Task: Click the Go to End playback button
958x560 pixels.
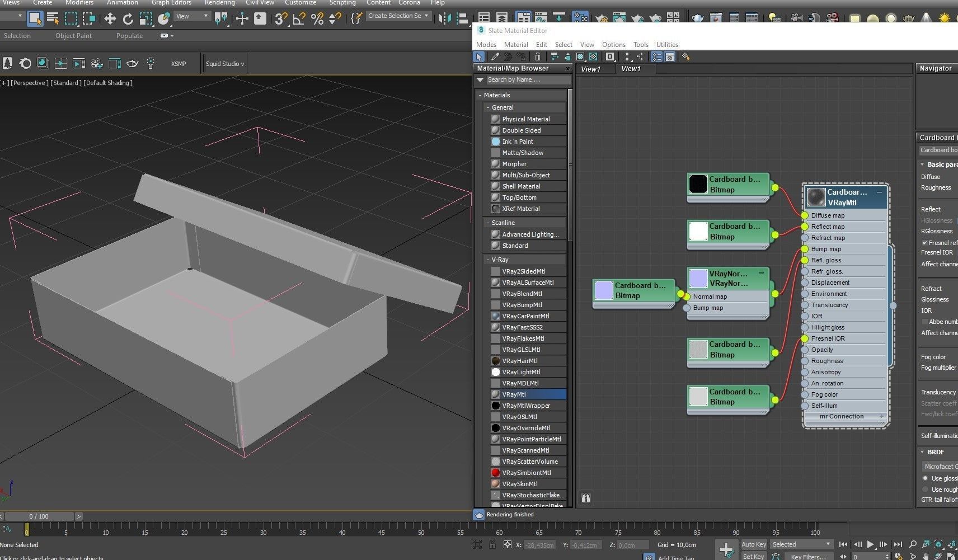Action: click(x=898, y=544)
